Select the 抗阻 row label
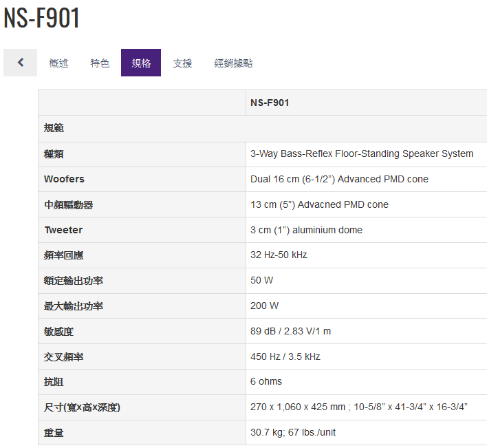Screen dimensions: 487x448 [x=54, y=382]
